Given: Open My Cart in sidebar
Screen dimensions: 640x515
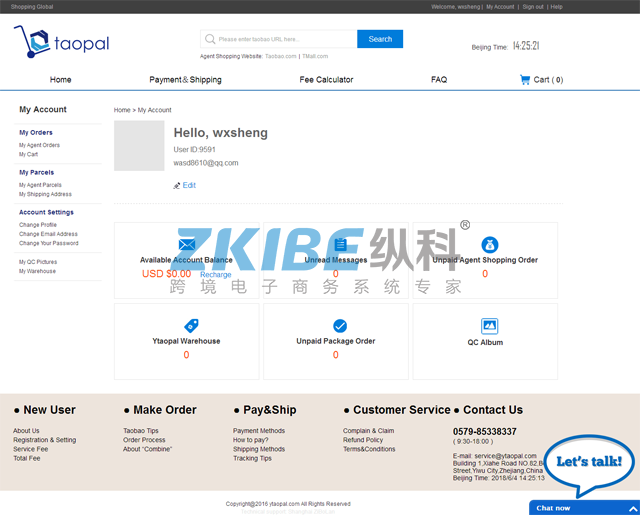Looking at the screenshot, I should pyautogui.click(x=29, y=154).
